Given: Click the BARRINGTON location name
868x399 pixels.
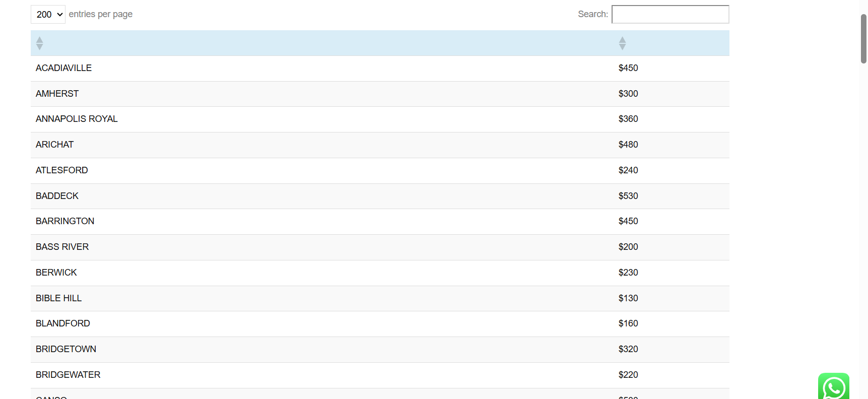Looking at the screenshot, I should [65, 221].
